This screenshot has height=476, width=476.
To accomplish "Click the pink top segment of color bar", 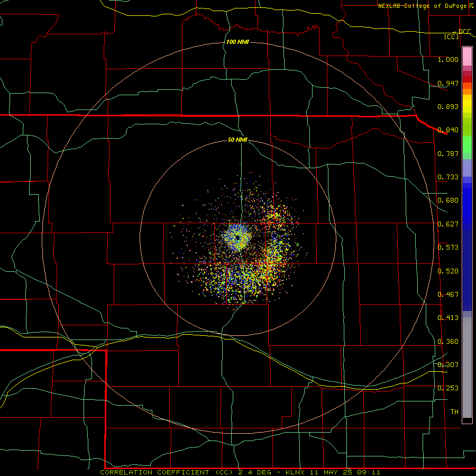I will click(x=467, y=57).
